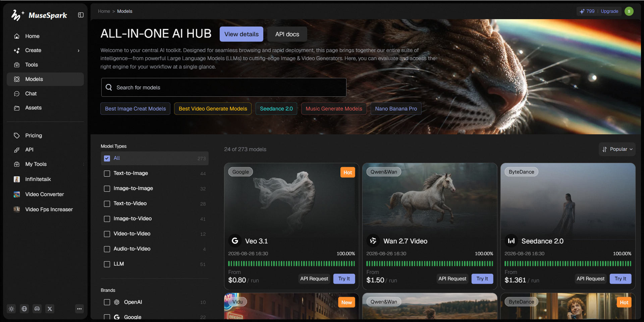The height and width of the screenshot is (322, 644).
Task: Click the Wan 2.7 Video logo icon
Action: [x=373, y=241]
